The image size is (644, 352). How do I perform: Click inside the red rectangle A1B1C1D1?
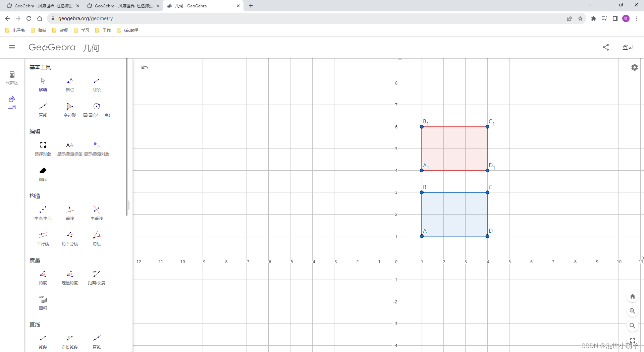[x=454, y=149]
